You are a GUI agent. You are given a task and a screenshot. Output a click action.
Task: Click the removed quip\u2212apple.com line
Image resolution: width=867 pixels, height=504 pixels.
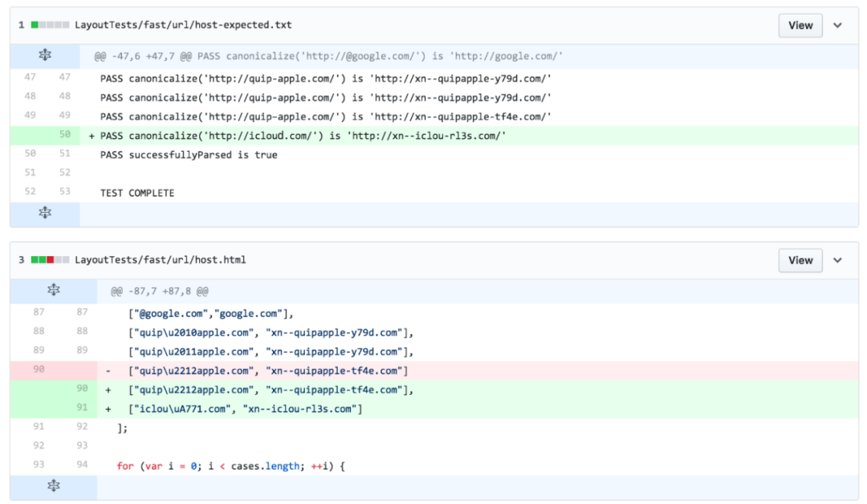tap(268, 370)
